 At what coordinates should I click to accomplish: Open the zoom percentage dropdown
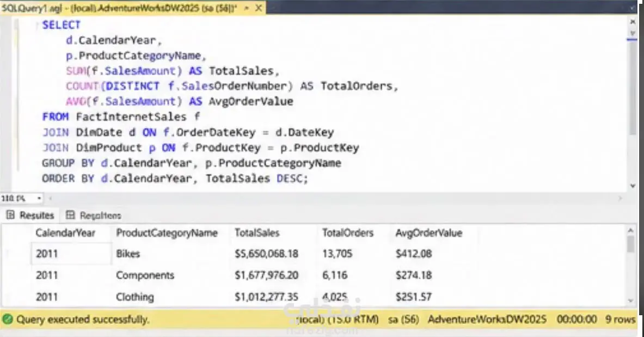coord(39,199)
